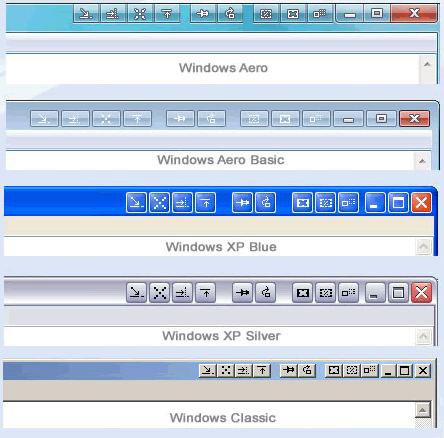Click the pin stay-on-top button in Windows Classic title bar
Image resolution: width=444 pixels, height=438 pixels.
pos(289,370)
